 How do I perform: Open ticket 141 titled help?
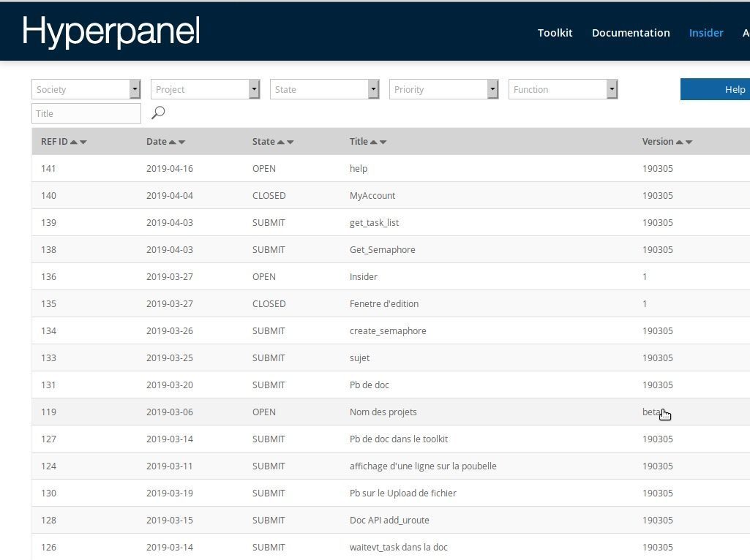[x=359, y=168]
